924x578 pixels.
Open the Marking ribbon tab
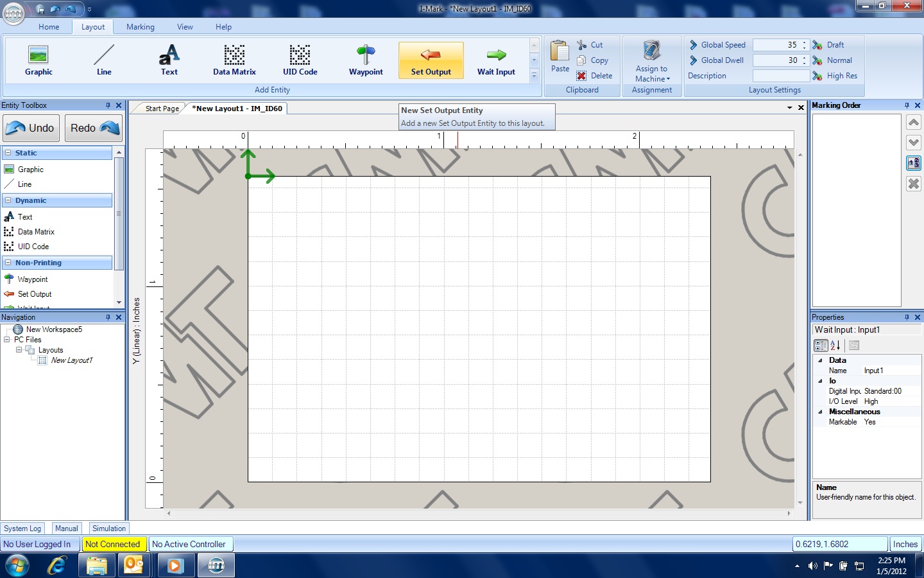tap(140, 27)
